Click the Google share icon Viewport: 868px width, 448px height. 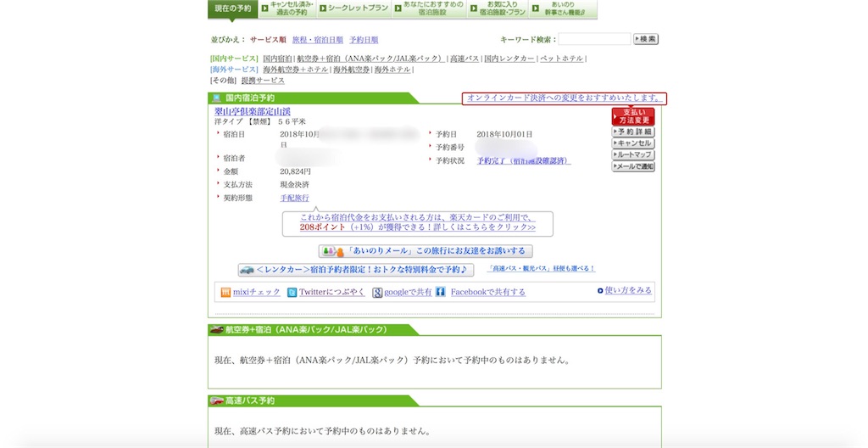point(377,292)
